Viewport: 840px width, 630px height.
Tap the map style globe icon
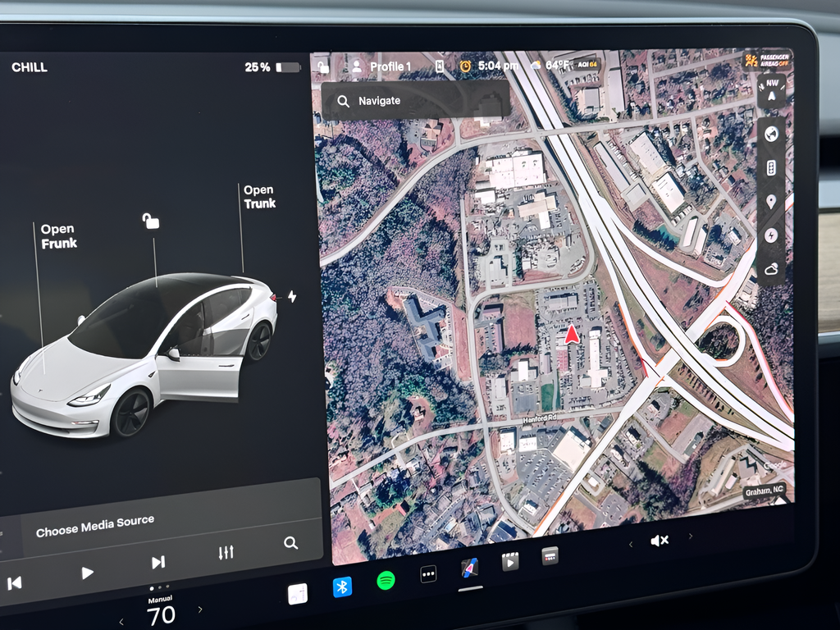771,135
